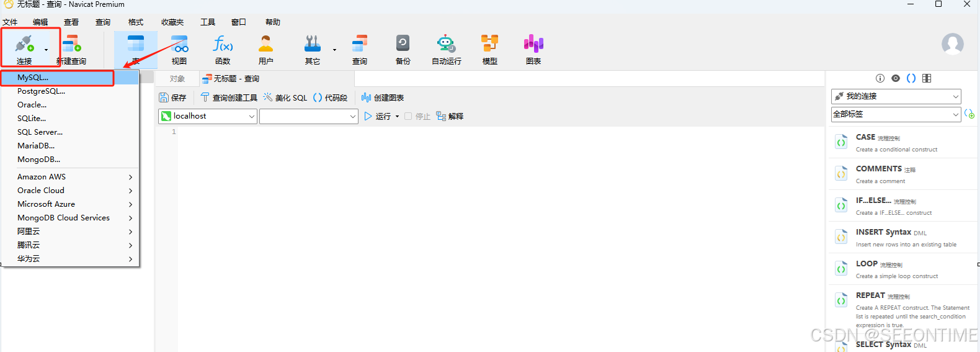Screen dimensions: 980x352
Task: Expand the Amazon AWS submenu
Action: pos(70,177)
